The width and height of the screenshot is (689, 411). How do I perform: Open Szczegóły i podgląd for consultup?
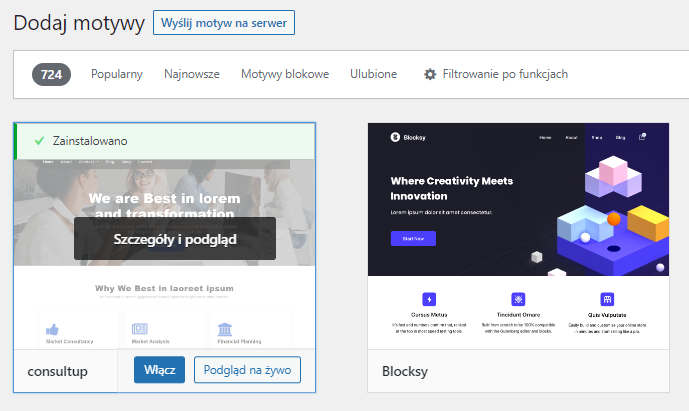(174, 238)
